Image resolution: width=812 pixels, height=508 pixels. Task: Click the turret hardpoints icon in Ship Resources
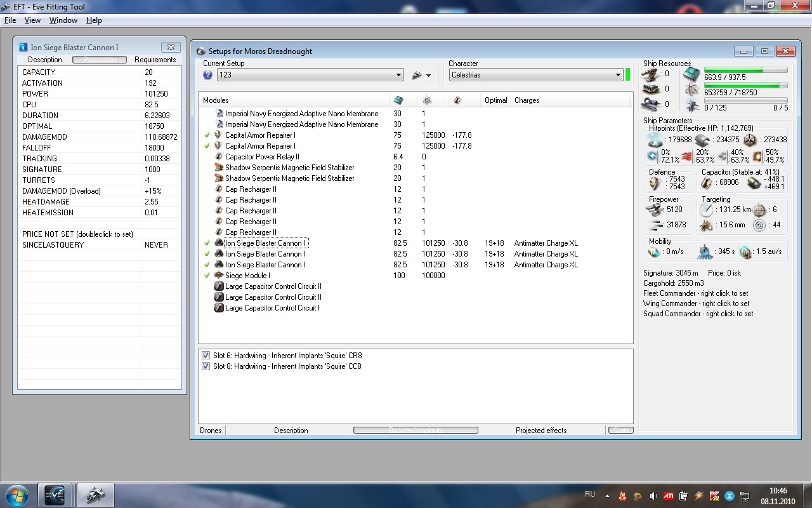point(650,74)
